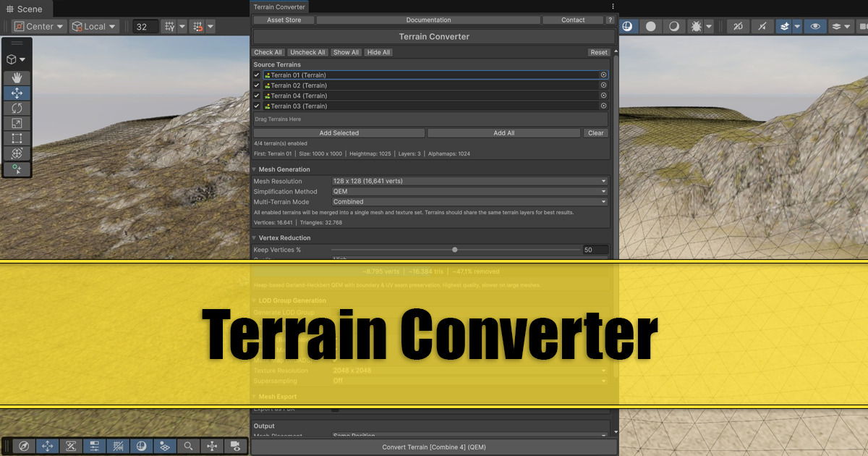Open the Terrain Converter window options menu
Image resolution: width=868 pixels, height=456 pixels.
click(x=613, y=7)
